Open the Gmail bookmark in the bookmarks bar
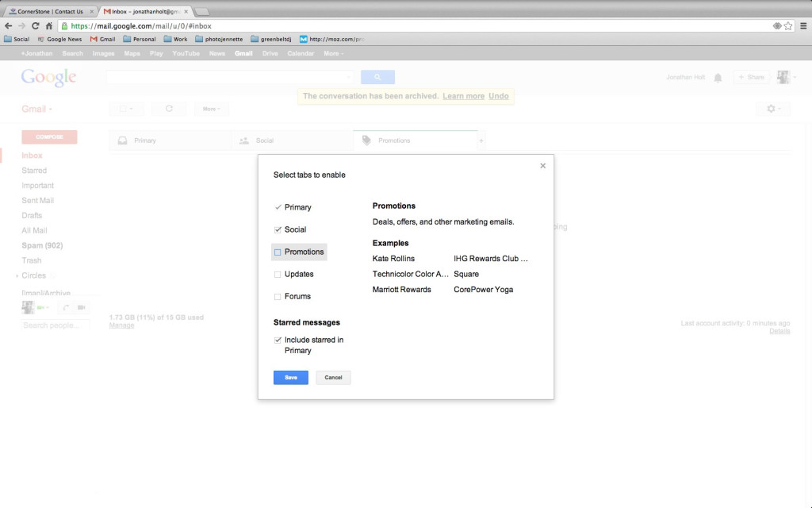Screen dimensions: 812x508 (x=102, y=39)
